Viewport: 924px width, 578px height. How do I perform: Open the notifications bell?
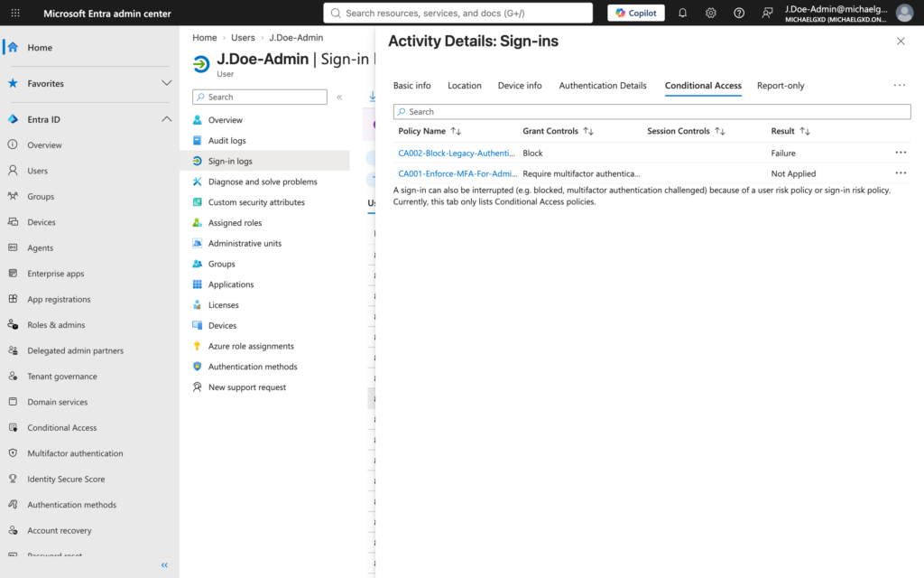[x=682, y=13]
